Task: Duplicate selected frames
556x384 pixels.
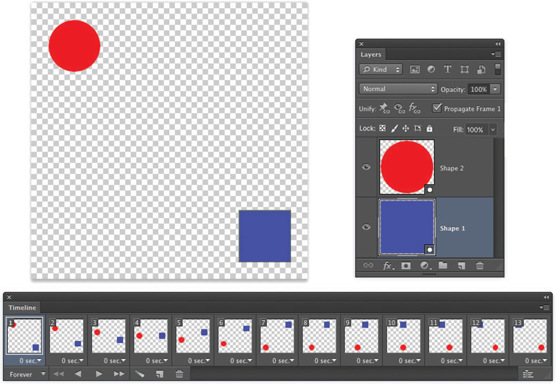Action: click(160, 374)
